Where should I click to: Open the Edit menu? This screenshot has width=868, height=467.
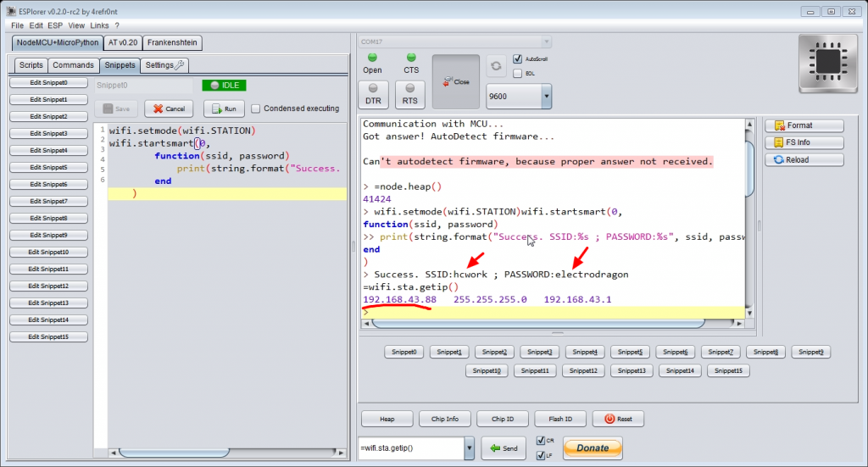click(36, 25)
